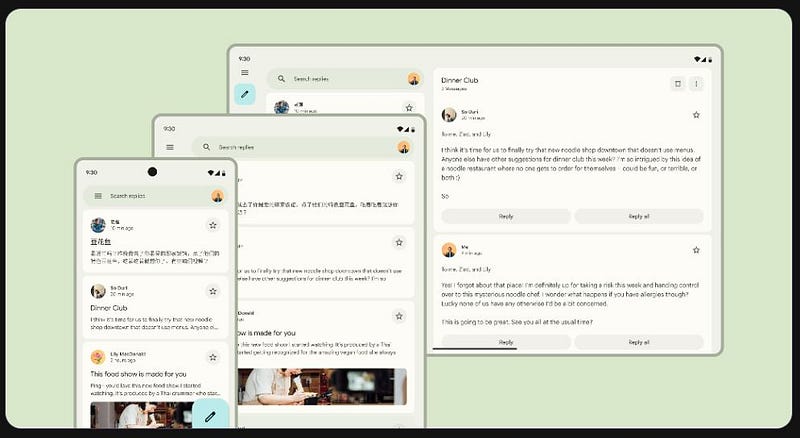Image resolution: width=800 pixels, height=438 pixels.
Task: Click Lily MacDonald's avatar on the phone
Action: (x=98, y=357)
